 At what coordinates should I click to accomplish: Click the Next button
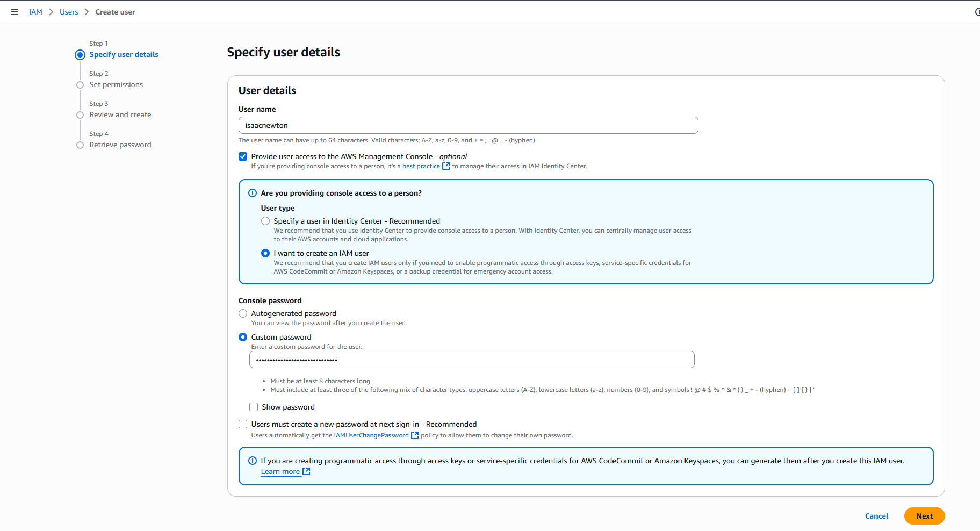(924, 516)
